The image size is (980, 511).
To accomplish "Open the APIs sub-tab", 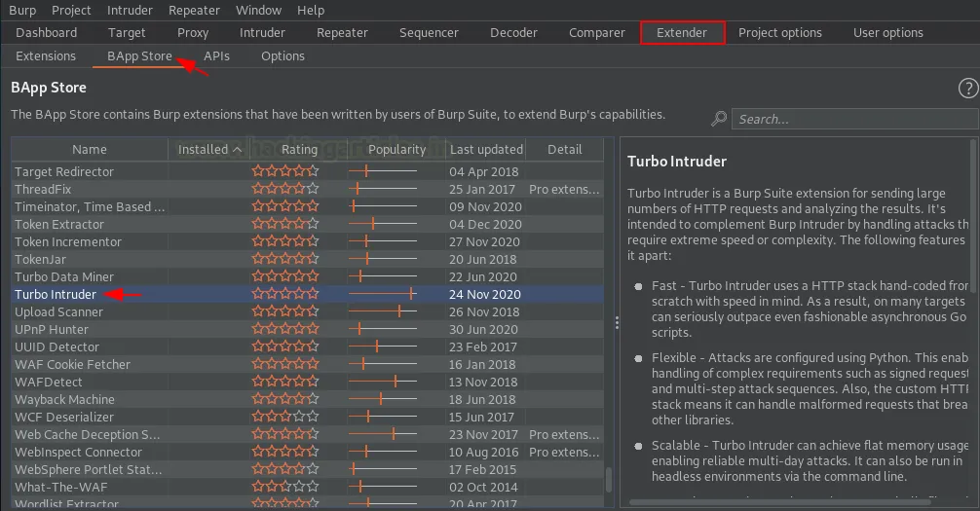I will 216,55.
